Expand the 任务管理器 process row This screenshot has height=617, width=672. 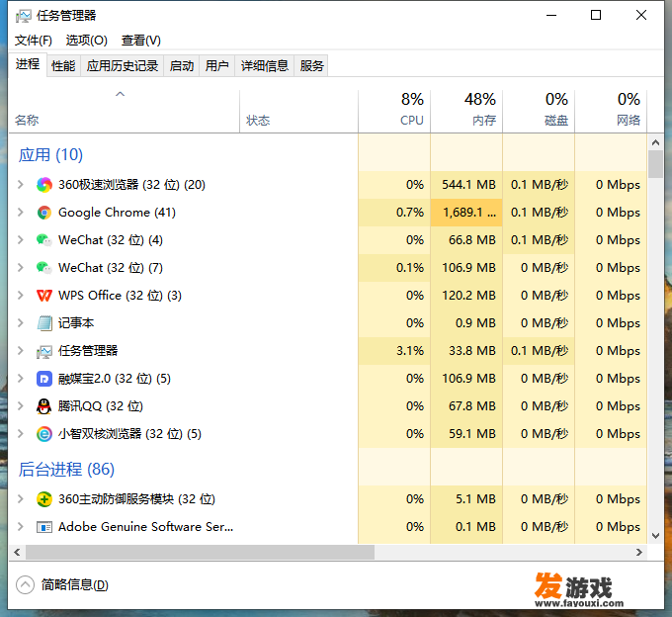[20, 351]
